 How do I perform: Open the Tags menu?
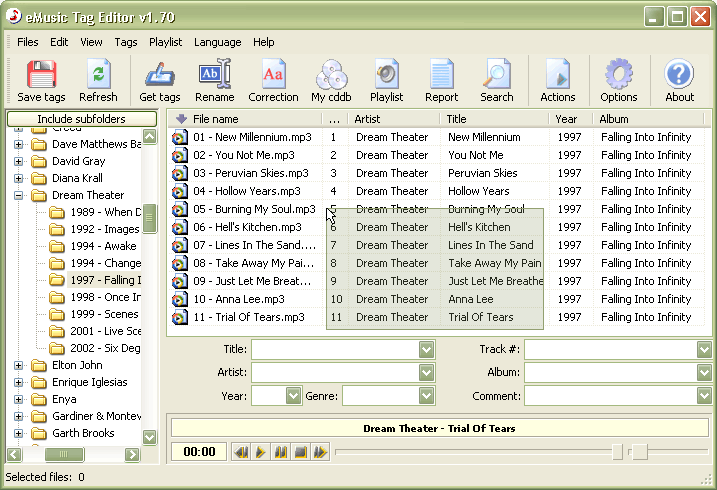pyautogui.click(x=125, y=42)
